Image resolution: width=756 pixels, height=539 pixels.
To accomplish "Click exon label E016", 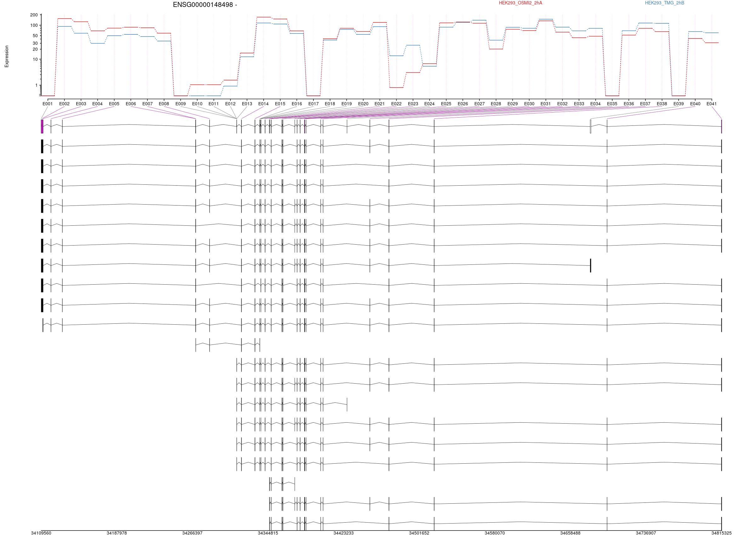I will (297, 104).
